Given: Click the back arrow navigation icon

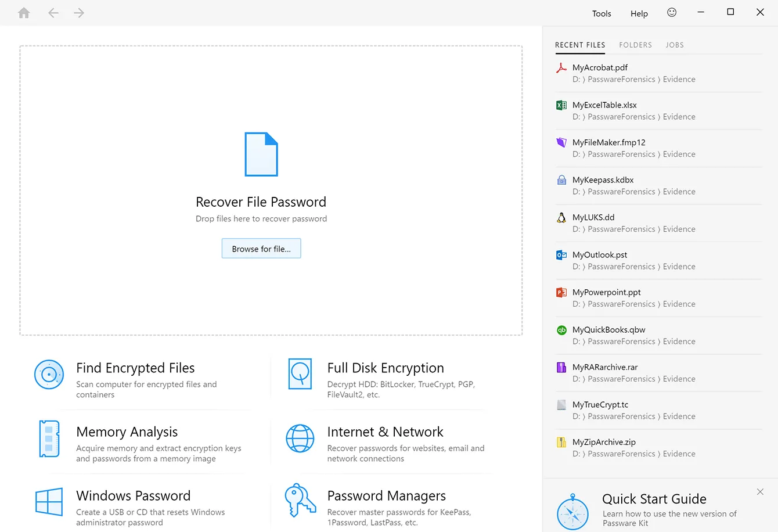Looking at the screenshot, I should [53, 13].
